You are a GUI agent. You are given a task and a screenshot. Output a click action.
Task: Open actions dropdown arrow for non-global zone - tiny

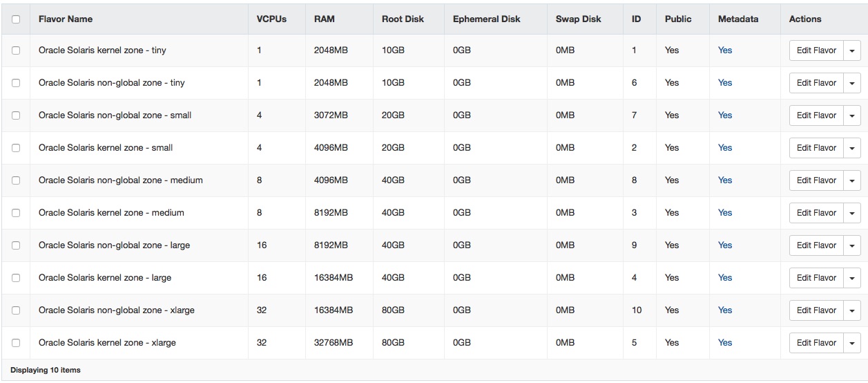coord(852,83)
